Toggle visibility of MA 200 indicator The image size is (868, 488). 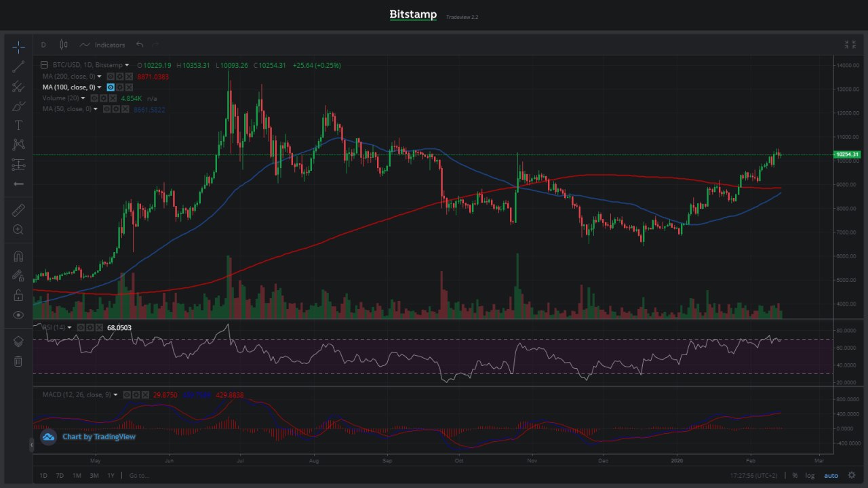coord(111,77)
